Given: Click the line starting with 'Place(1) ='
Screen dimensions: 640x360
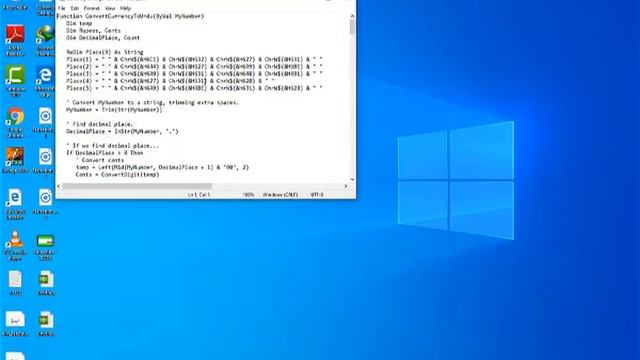Looking at the screenshot, I should [194, 60].
